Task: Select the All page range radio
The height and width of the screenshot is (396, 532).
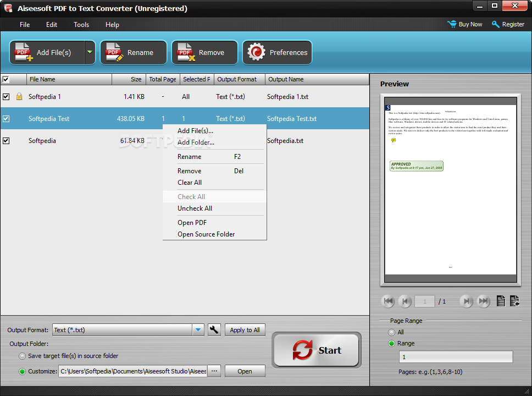Action: [391, 332]
